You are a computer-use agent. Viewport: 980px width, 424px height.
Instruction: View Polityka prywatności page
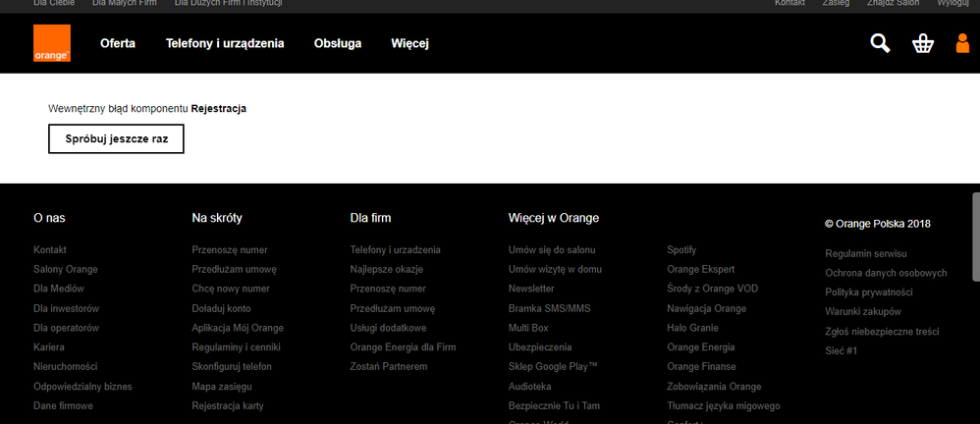pos(869,291)
